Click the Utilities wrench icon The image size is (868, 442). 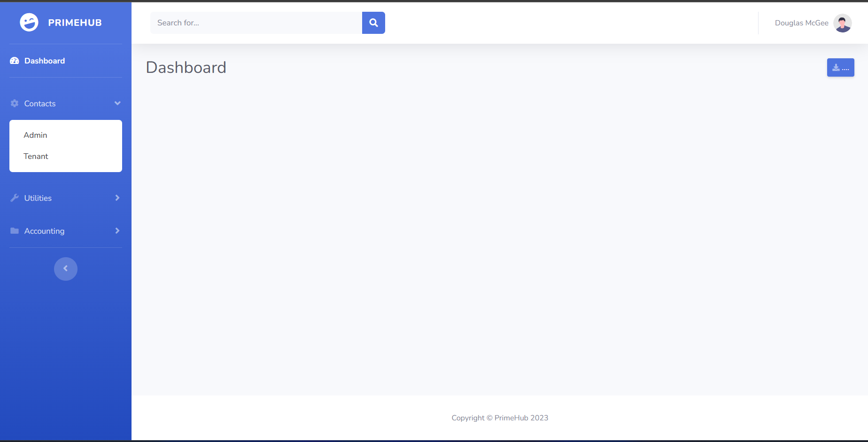[15, 198]
